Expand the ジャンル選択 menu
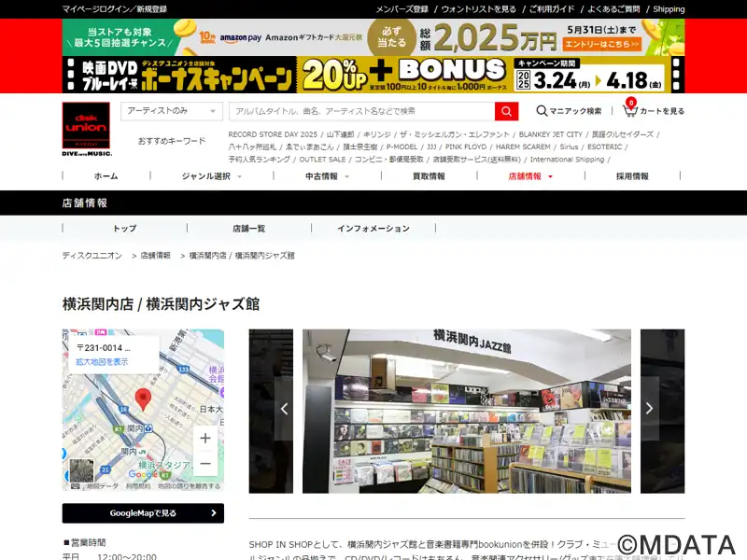Screen dimensions: 747x560 [x=212, y=176]
